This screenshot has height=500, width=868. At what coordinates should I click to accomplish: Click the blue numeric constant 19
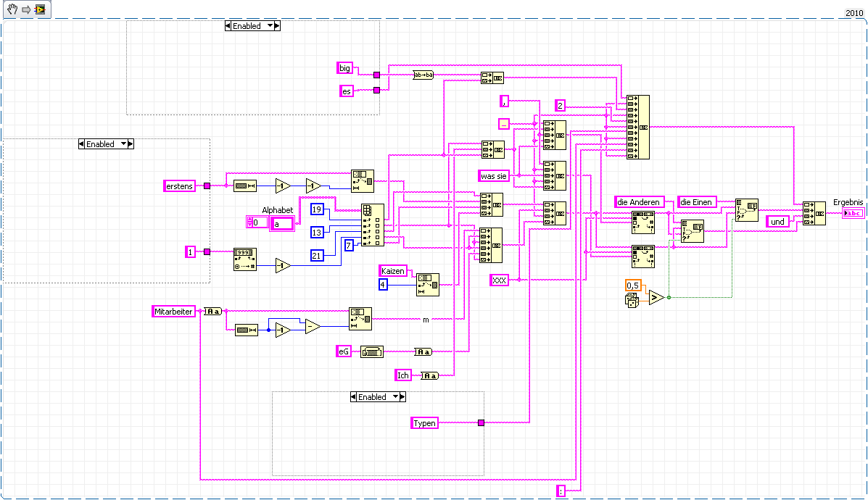(317, 209)
